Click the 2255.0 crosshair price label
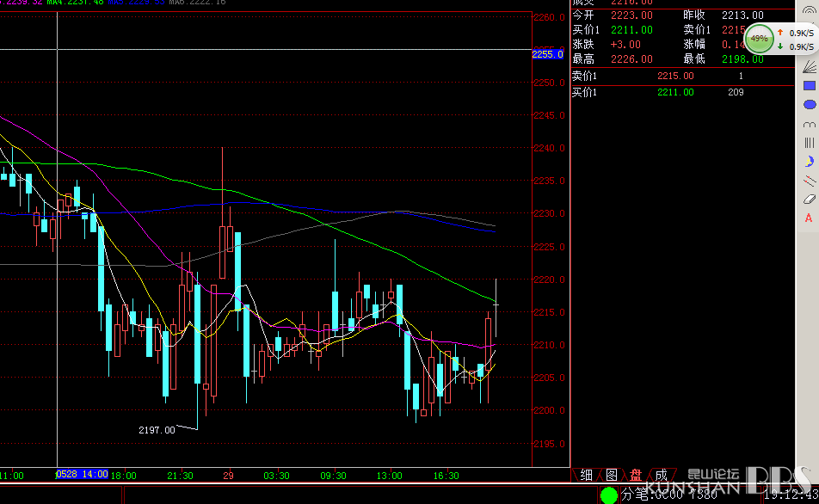819x504 pixels. (547, 54)
